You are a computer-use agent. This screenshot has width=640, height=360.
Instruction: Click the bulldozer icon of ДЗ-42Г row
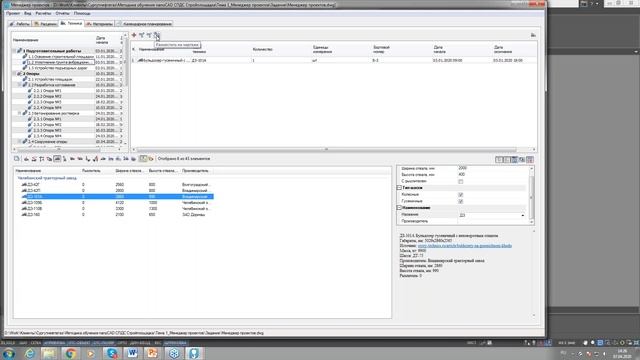pos(24,185)
